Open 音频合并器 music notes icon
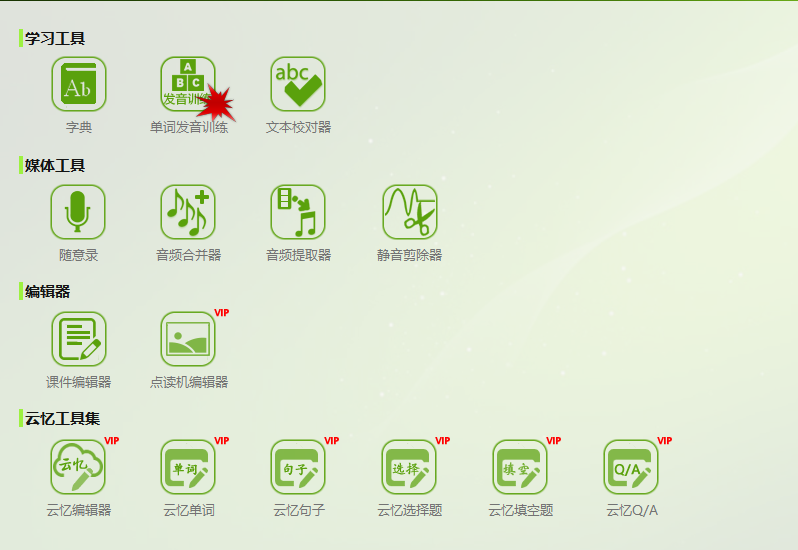This screenshot has width=798, height=550. (188, 212)
